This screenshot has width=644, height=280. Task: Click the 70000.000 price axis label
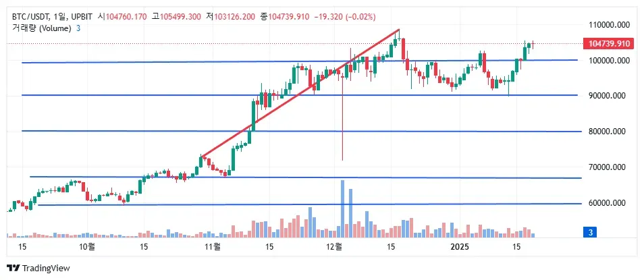[x=609, y=167]
